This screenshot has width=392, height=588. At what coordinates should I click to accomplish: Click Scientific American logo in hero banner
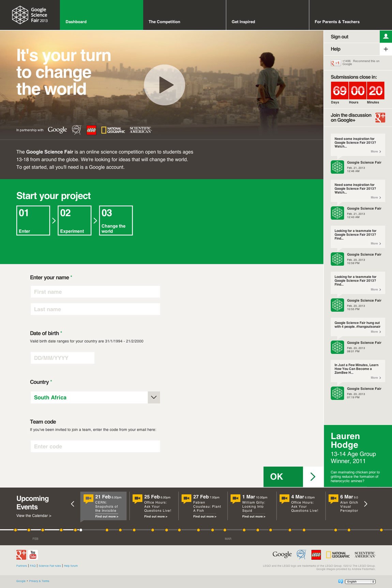pyautogui.click(x=140, y=130)
